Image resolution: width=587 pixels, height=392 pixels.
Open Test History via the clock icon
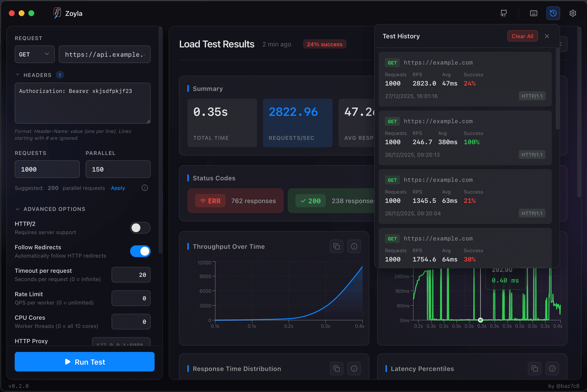pyautogui.click(x=553, y=13)
